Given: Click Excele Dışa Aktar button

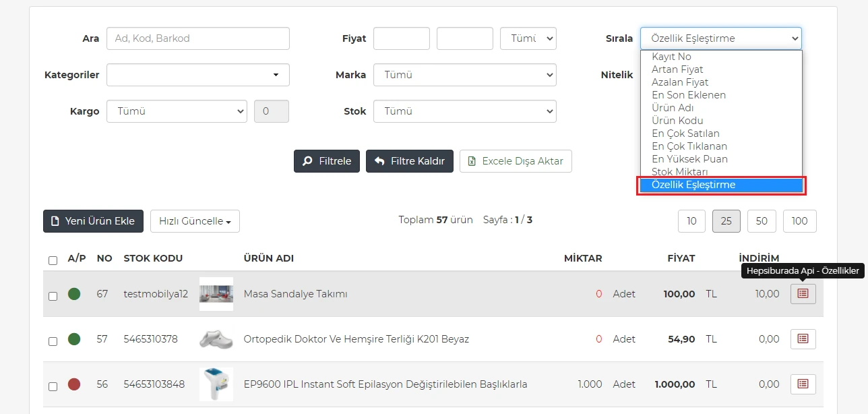Looking at the screenshot, I should pyautogui.click(x=516, y=161).
